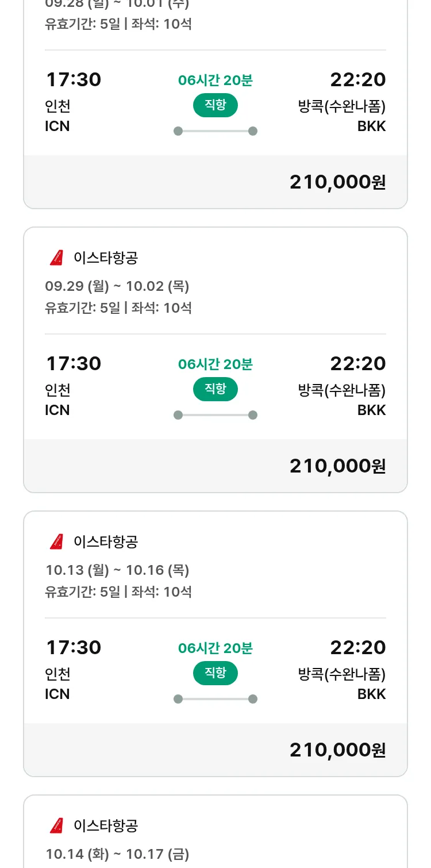The width and height of the screenshot is (431, 868).
Task: Tap 인천 ICN origin in 10.13 card
Action: click(x=57, y=683)
